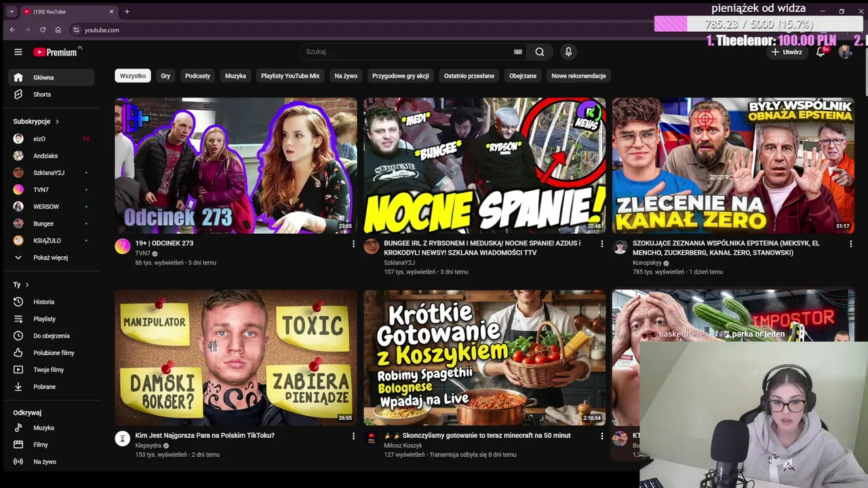This screenshot has height=488, width=868.
Task: Open the eizO subscription channel
Action: click(x=52, y=138)
